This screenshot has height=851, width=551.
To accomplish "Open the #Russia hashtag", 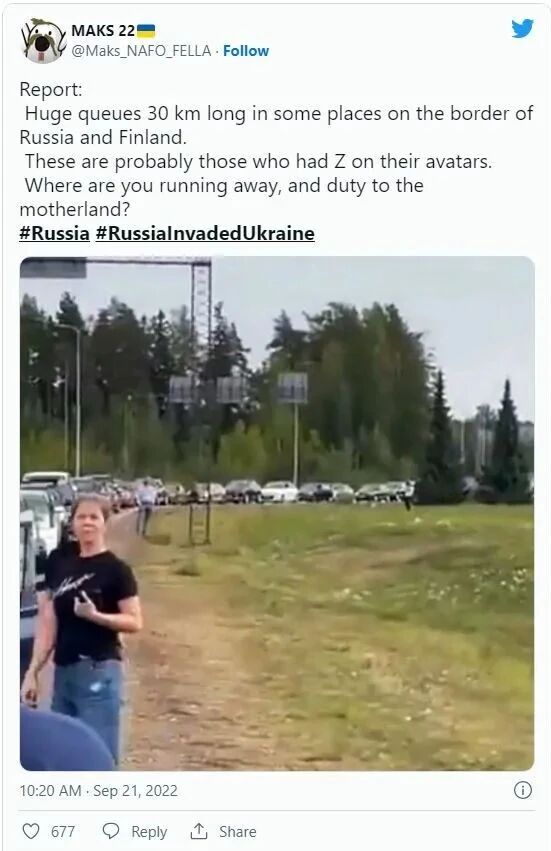I will point(54,233).
